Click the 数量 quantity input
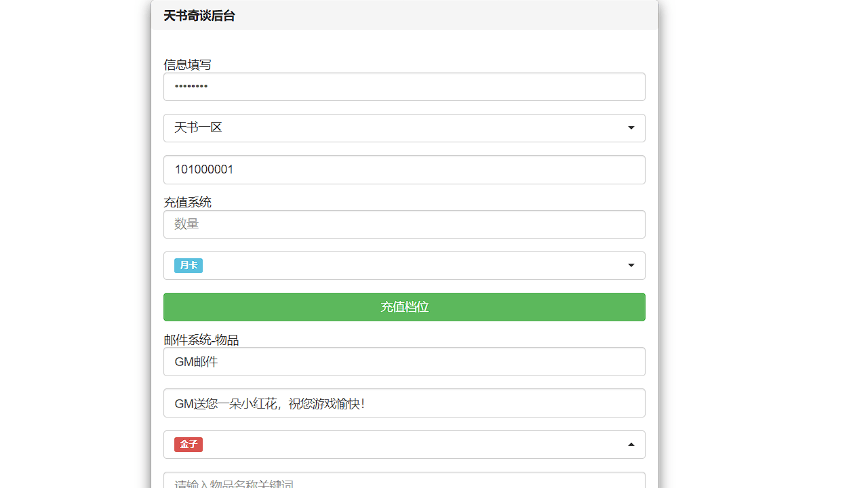Screen dimensions: 868x488 (403, 224)
